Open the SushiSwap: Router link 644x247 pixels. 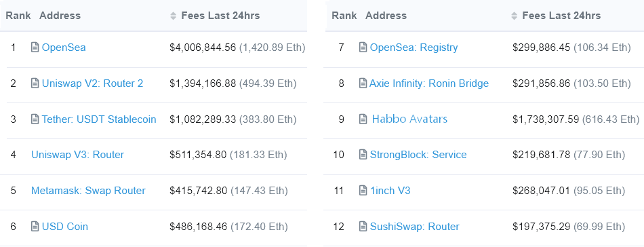(x=414, y=227)
